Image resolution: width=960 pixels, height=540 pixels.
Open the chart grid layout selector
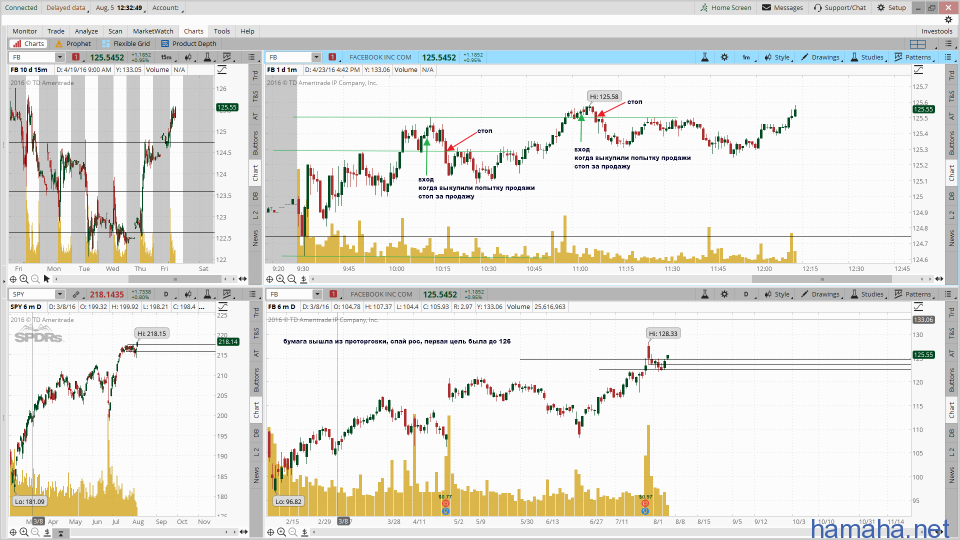point(918,44)
